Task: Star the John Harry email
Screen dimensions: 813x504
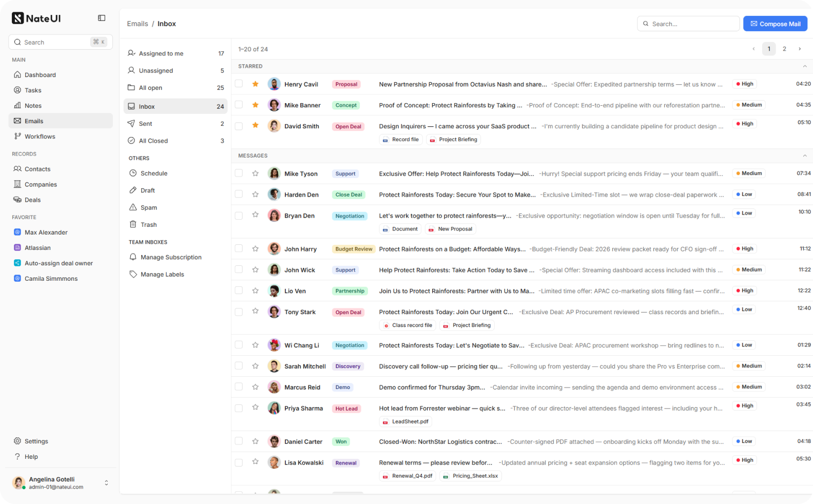Action: click(x=255, y=248)
